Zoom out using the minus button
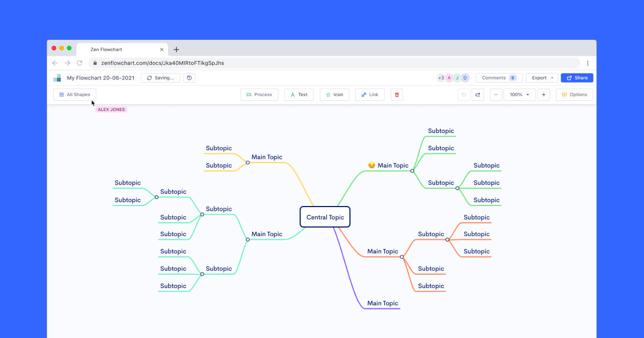 [x=495, y=94]
